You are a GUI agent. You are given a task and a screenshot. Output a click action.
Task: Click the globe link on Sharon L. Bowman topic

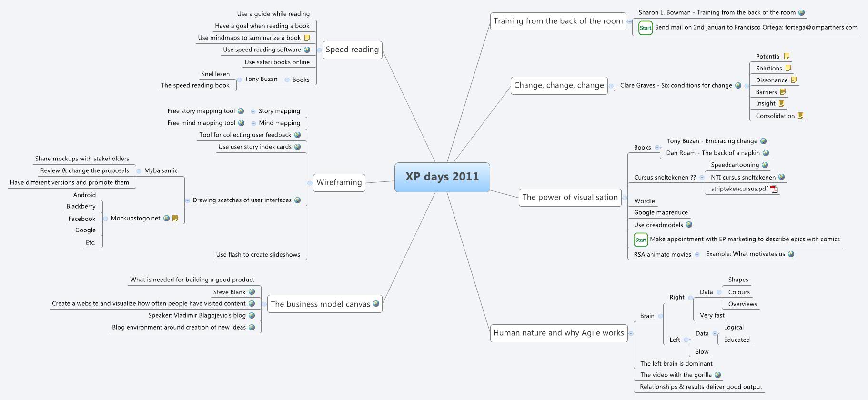(x=801, y=13)
